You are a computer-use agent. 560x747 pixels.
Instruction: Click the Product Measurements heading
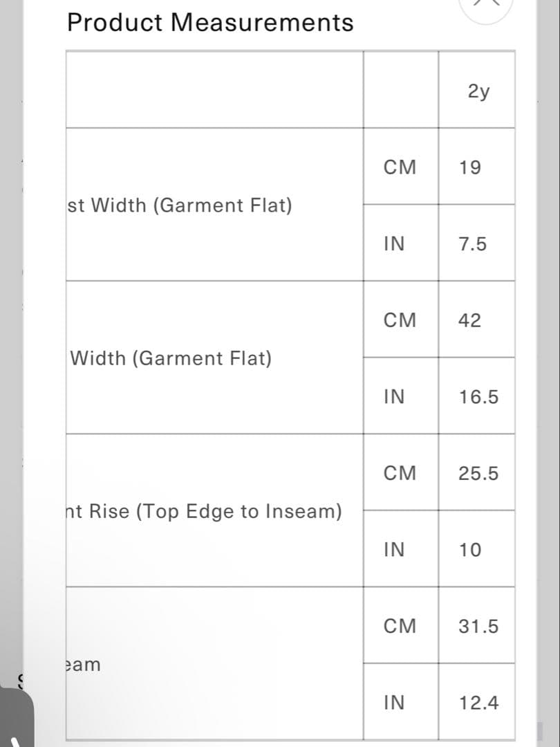click(210, 23)
